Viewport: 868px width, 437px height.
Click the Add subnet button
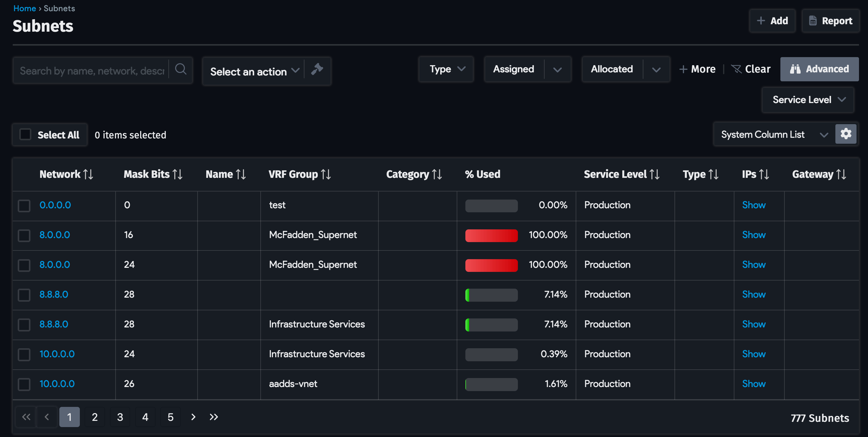[772, 21]
